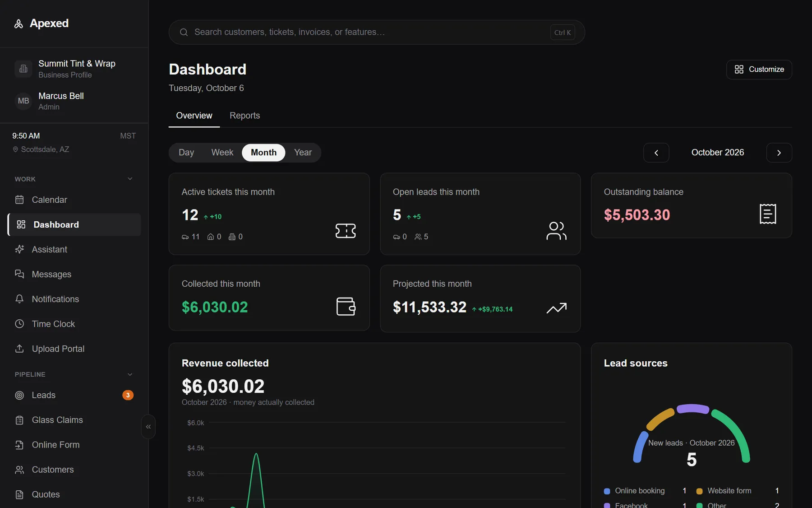812x508 pixels.
Task: Click the trend arrow icon on Projected card
Action: (556, 308)
